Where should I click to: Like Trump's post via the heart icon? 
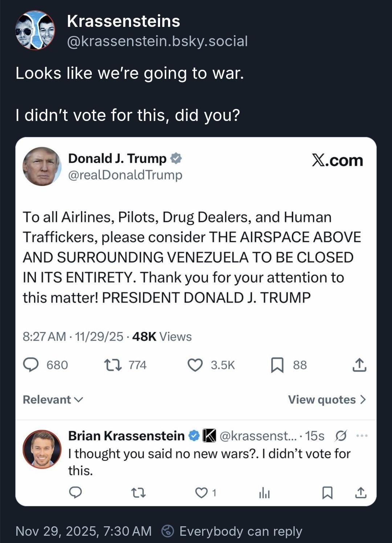tap(195, 365)
